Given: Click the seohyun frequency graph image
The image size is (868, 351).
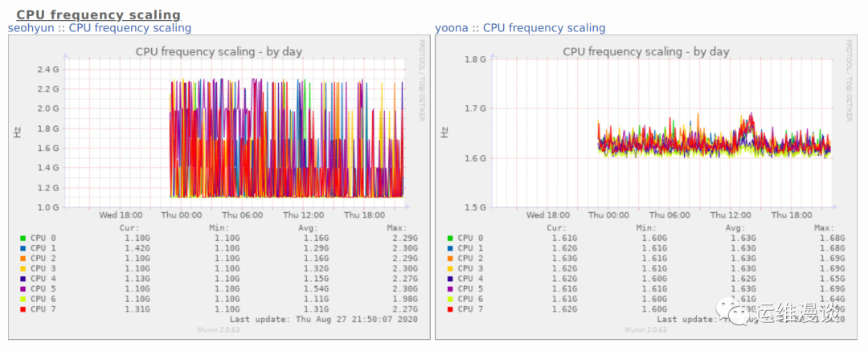Looking at the screenshot, I should [x=219, y=187].
